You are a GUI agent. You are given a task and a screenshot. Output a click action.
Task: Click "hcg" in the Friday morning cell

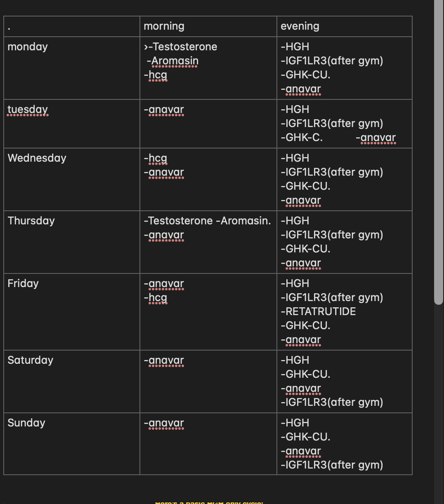click(x=158, y=298)
